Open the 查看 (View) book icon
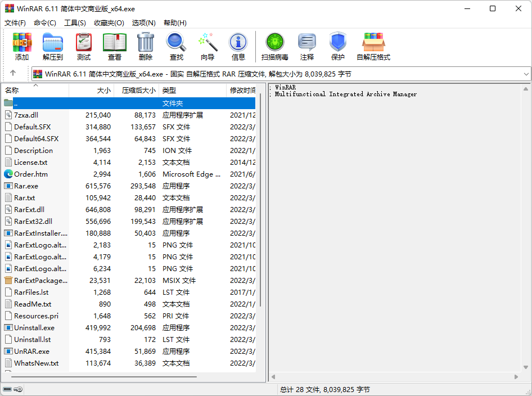Screen dimensions: 532x396 pos(115,43)
